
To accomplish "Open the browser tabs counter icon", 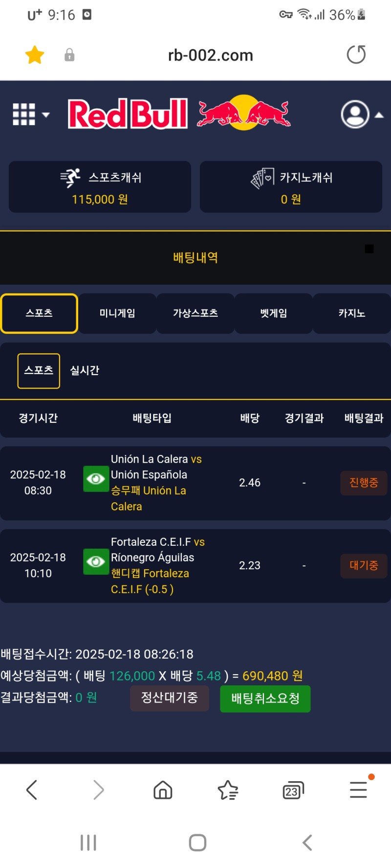I will [293, 790].
